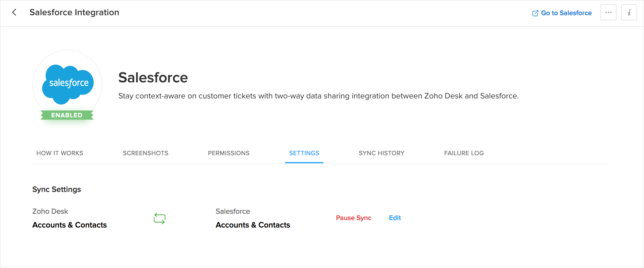Open the How It Works tab

click(x=60, y=153)
